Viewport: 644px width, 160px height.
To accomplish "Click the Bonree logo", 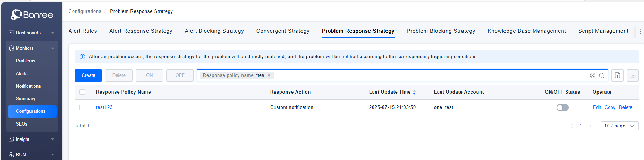I will [x=32, y=15].
